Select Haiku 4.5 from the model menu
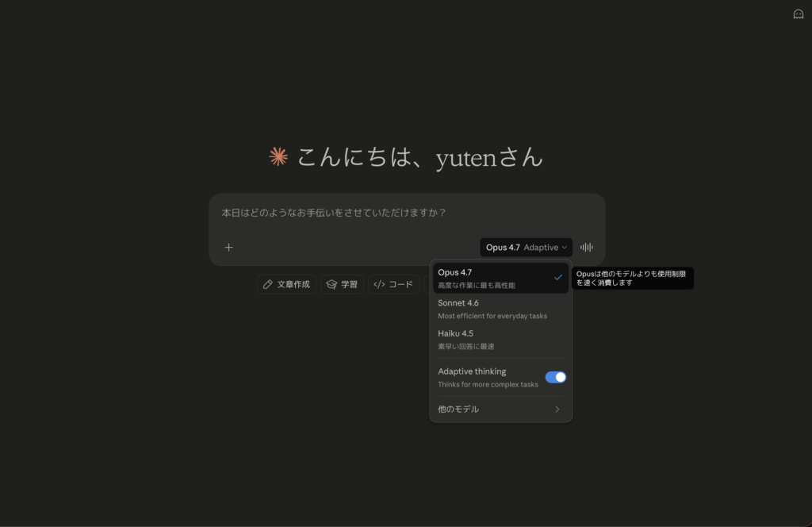This screenshot has height=527, width=812. (500, 339)
